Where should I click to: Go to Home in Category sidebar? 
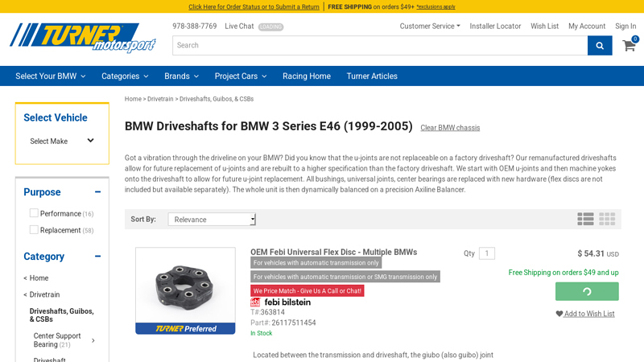tap(39, 278)
